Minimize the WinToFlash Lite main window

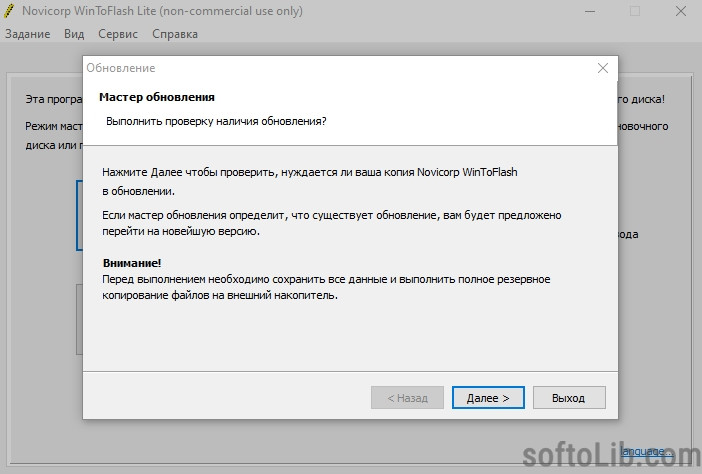point(590,11)
